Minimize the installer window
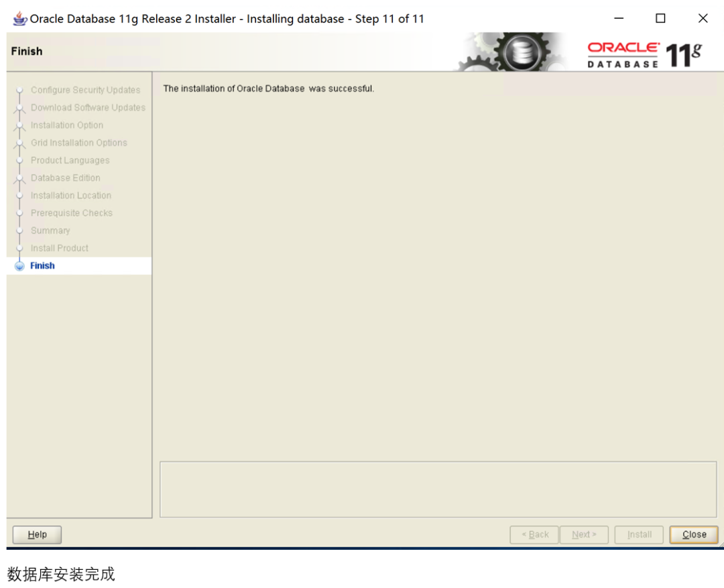 (x=619, y=19)
